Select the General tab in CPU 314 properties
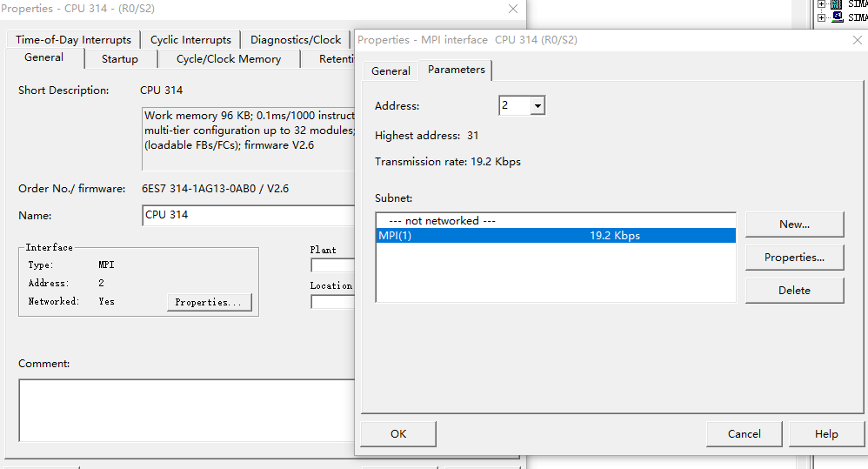 click(43, 57)
